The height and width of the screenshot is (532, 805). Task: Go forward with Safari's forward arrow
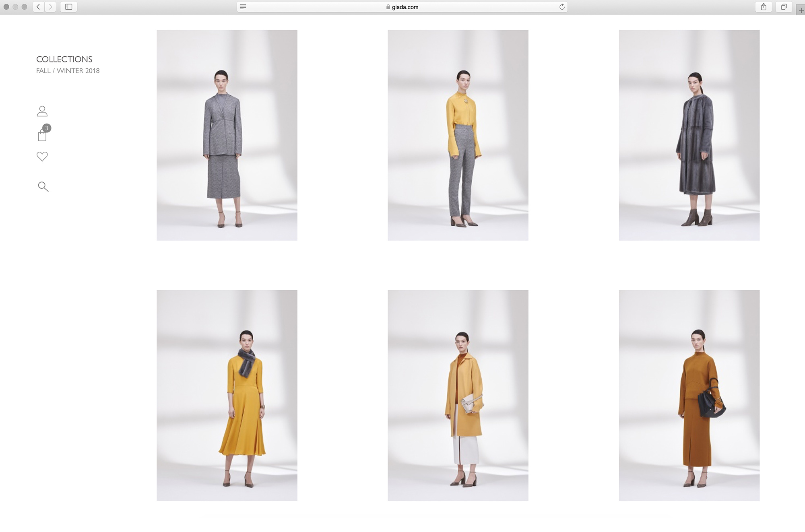51,7
